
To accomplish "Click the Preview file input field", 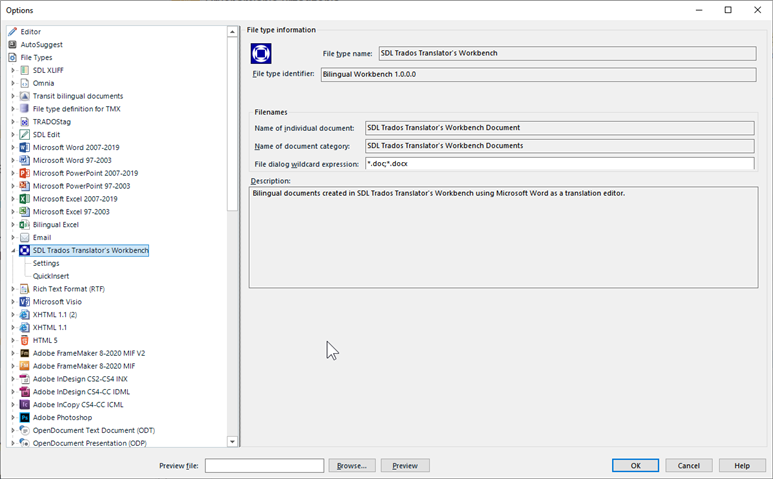I will (x=265, y=466).
